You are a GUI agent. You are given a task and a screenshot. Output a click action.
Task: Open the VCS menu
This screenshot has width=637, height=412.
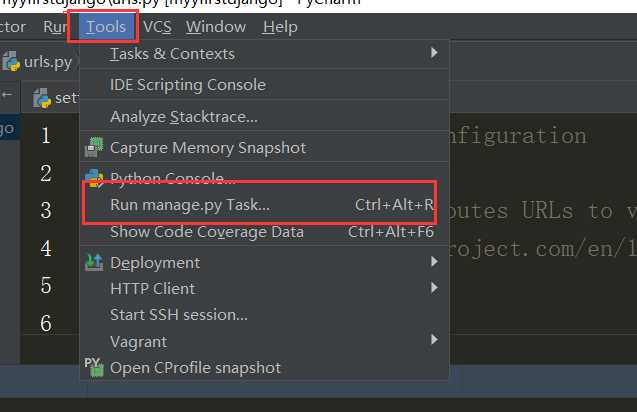coord(157,27)
